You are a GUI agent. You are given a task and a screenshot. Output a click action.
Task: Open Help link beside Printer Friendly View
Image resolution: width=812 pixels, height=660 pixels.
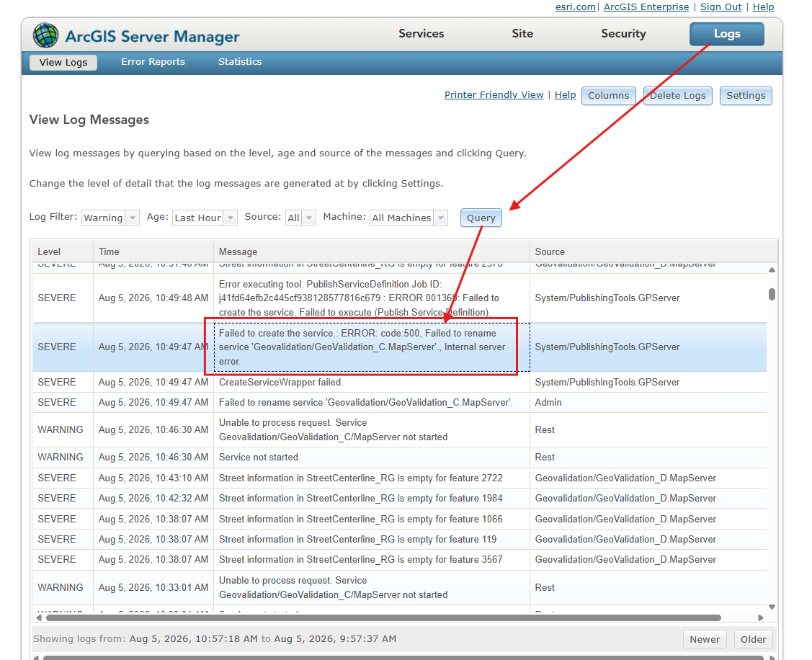pyautogui.click(x=565, y=95)
